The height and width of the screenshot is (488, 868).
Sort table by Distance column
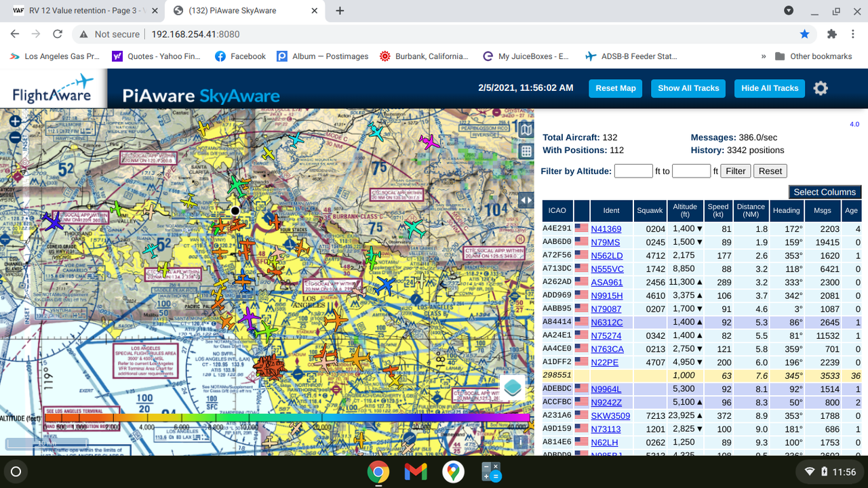751,211
